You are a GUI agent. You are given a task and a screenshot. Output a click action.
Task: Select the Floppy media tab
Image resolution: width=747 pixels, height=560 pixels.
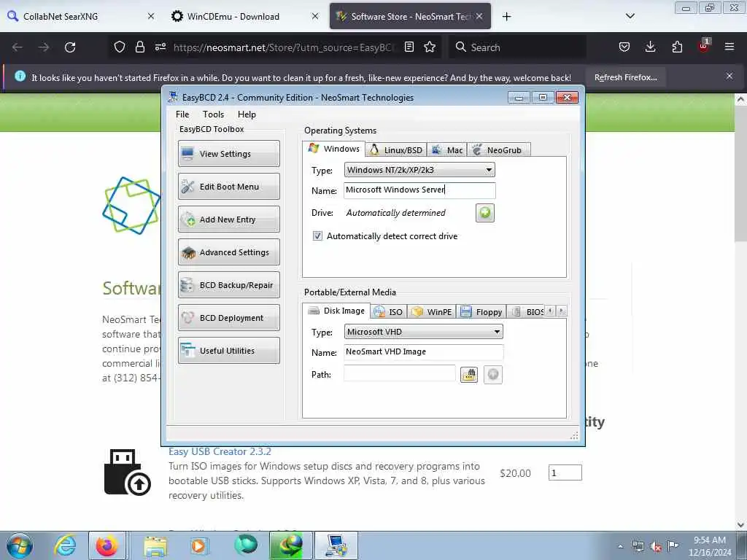click(x=481, y=312)
